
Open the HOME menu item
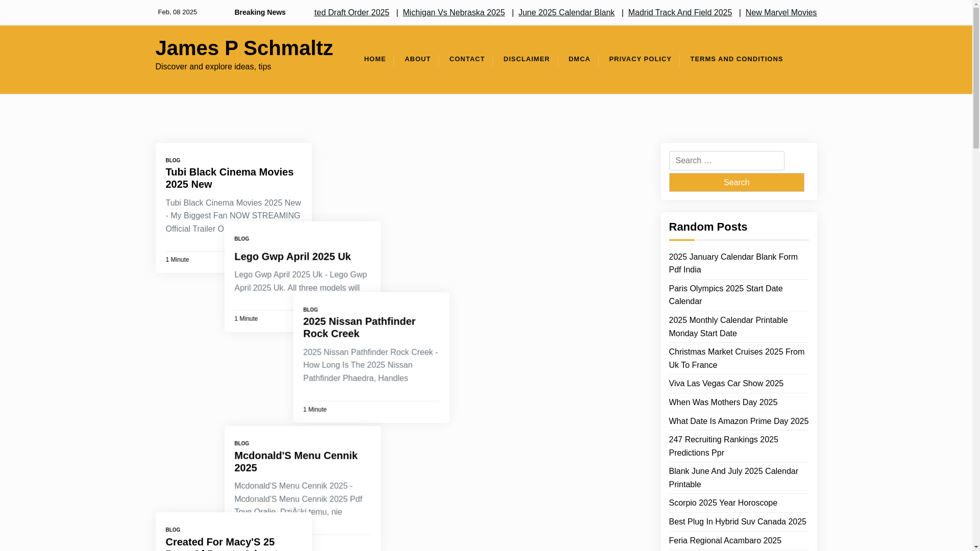click(x=375, y=59)
